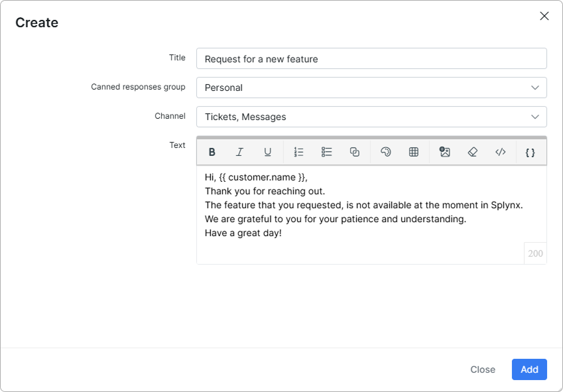Toggle bold formatting in text editor
The width and height of the screenshot is (563, 392).
(x=212, y=152)
